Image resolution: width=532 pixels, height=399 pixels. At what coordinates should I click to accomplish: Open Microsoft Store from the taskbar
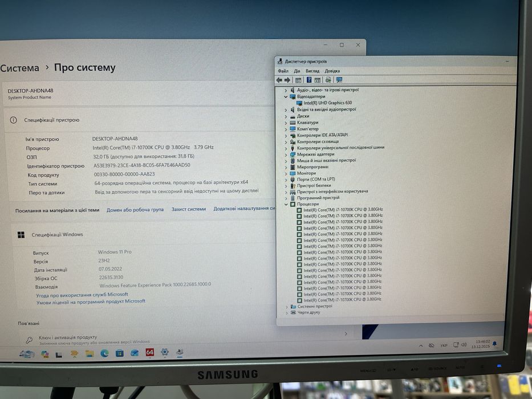click(x=119, y=353)
